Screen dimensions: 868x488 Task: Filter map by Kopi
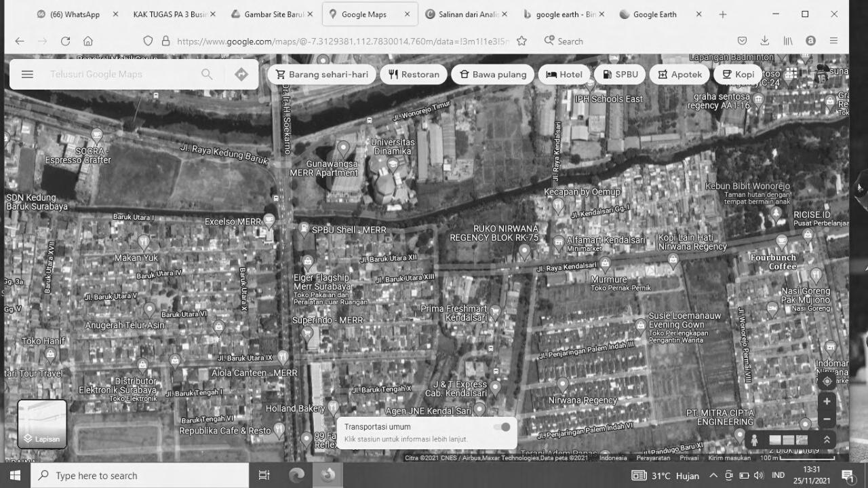(737, 75)
